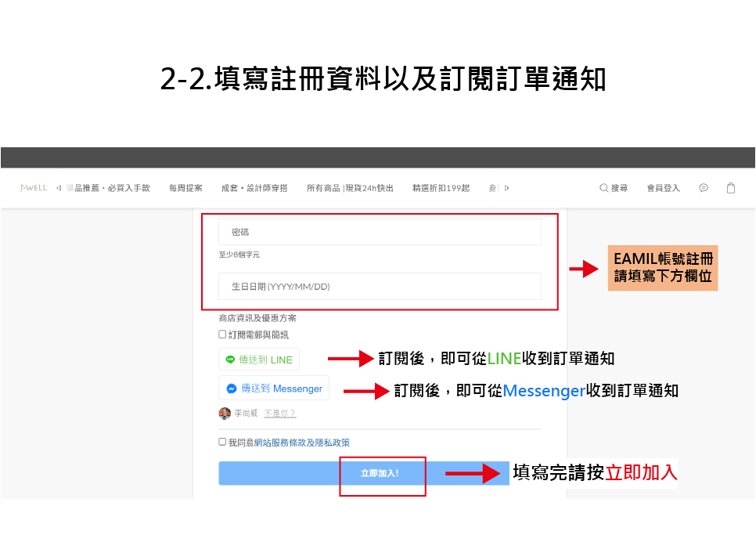Click 會員登入 member login link
The height and width of the screenshot is (535, 756).
click(x=663, y=188)
